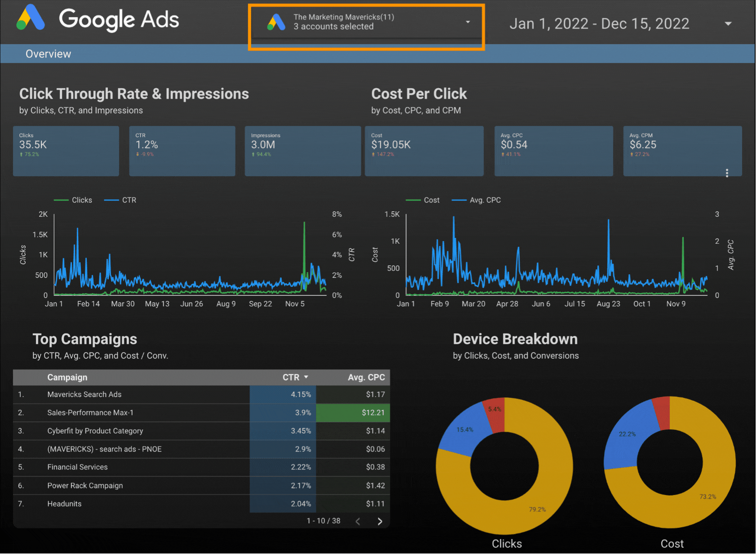Expand the date range dropdown arrow

[728, 24]
